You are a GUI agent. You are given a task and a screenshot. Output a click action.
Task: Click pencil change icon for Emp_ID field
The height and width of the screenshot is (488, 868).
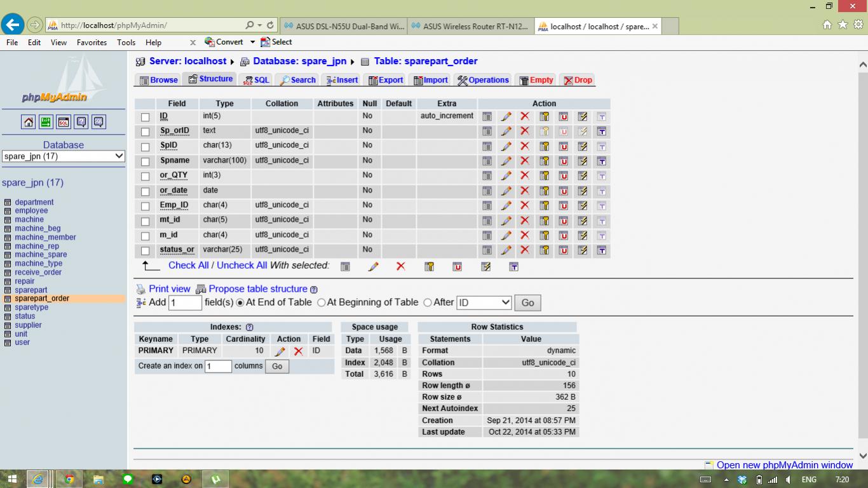(506, 206)
